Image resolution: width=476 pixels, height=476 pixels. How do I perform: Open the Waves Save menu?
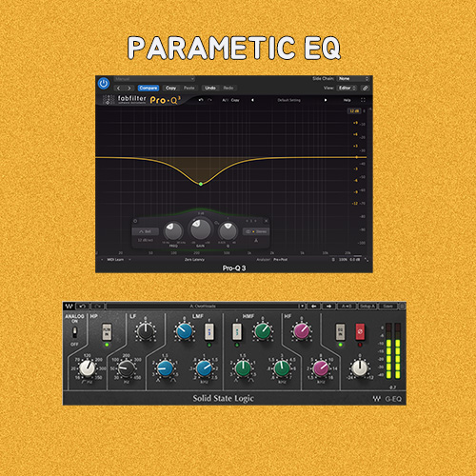387,307
